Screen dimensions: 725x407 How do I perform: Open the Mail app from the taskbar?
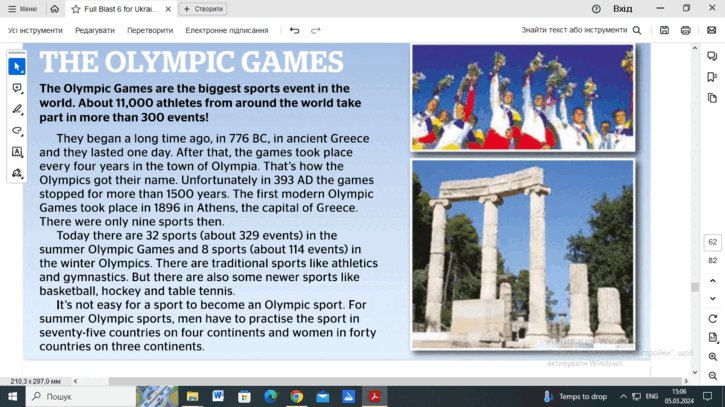click(x=323, y=396)
